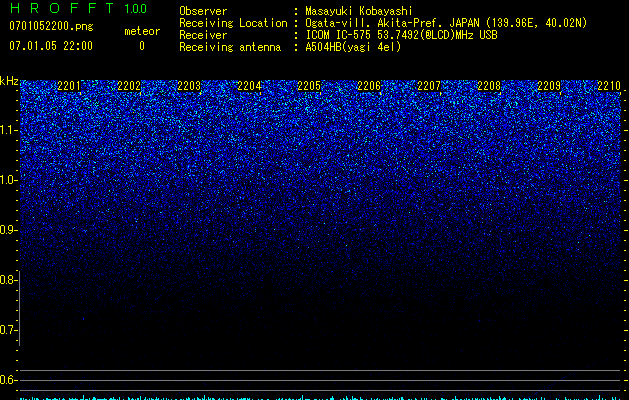The height and width of the screenshot is (400, 629).
Task: Click the 0.8 frequency axis label
Action: (9, 280)
